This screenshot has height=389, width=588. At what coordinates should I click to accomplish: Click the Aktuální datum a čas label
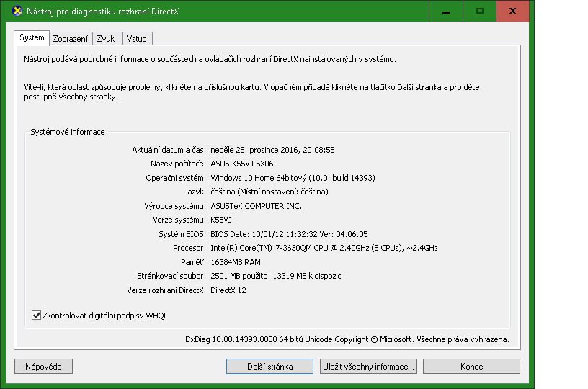point(169,150)
